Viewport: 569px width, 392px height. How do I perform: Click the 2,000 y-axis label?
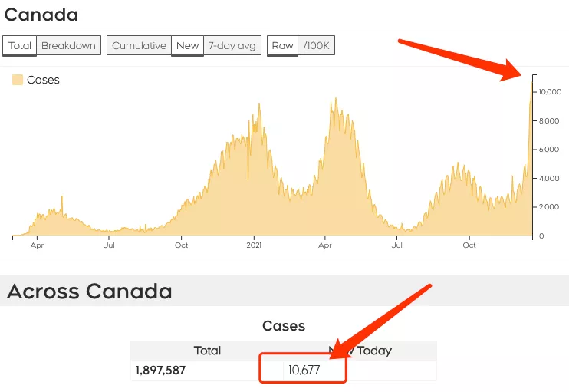pyautogui.click(x=546, y=207)
